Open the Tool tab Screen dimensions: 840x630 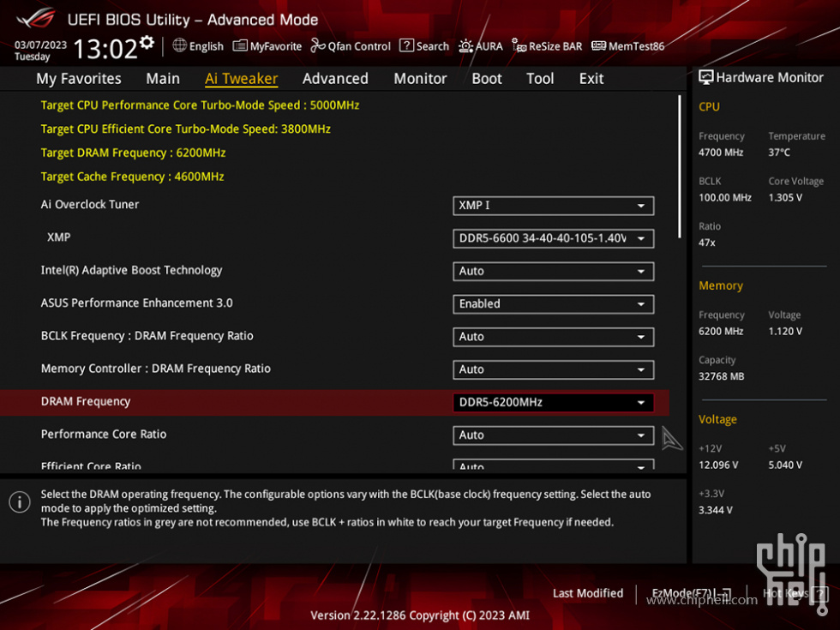click(x=540, y=79)
